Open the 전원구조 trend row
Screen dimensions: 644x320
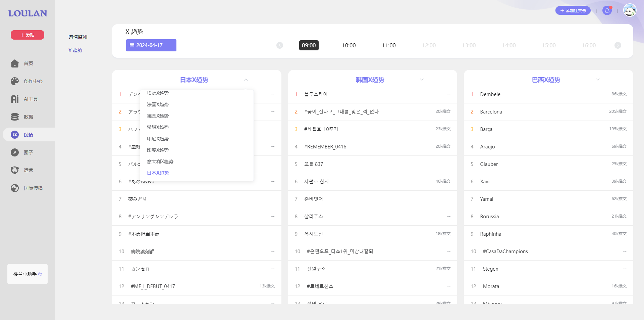tap(373, 269)
